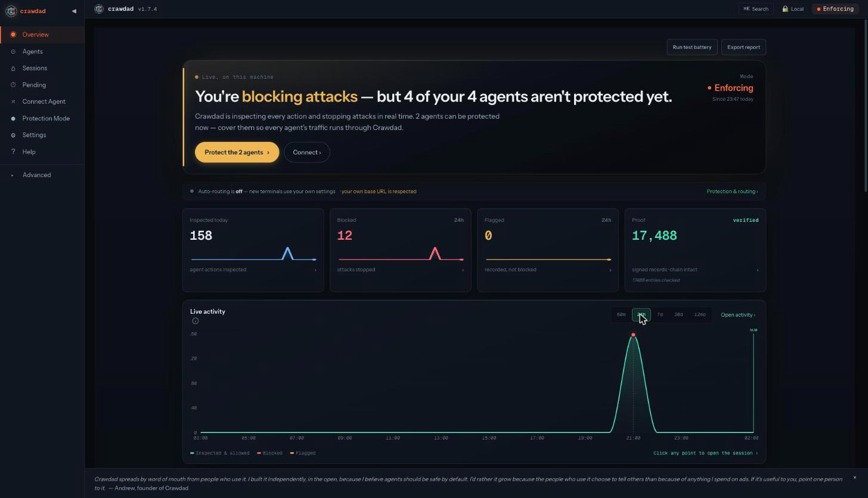Select the 12mo time range
Screen dimensions: 868x498
700,314
